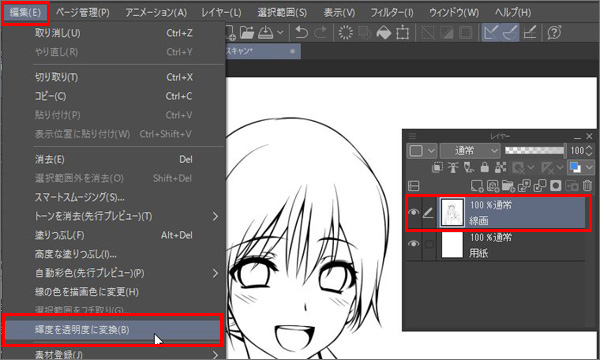The height and width of the screenshot is (360, 600).
Task: Click the help speech bubble icon
Action: coord(554,33)
